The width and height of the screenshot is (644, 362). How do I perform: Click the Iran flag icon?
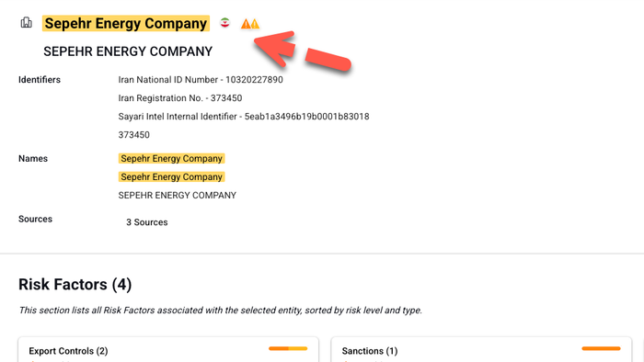(224, 23)
